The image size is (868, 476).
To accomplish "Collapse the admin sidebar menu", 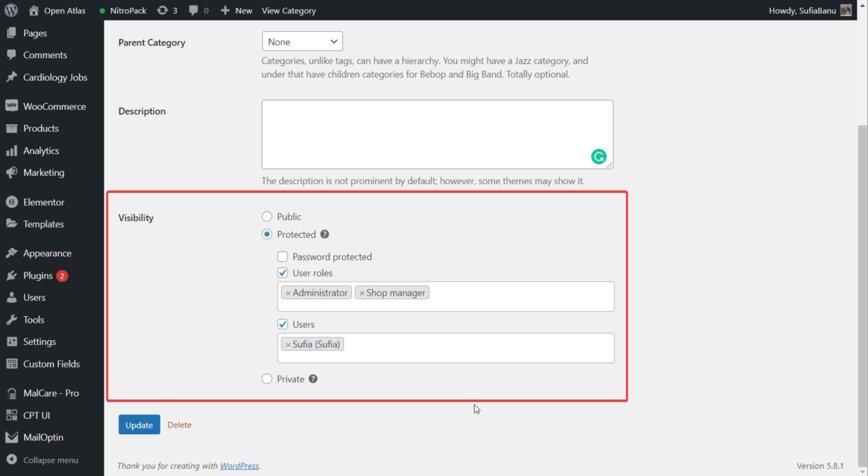I will tap(50, 460).
